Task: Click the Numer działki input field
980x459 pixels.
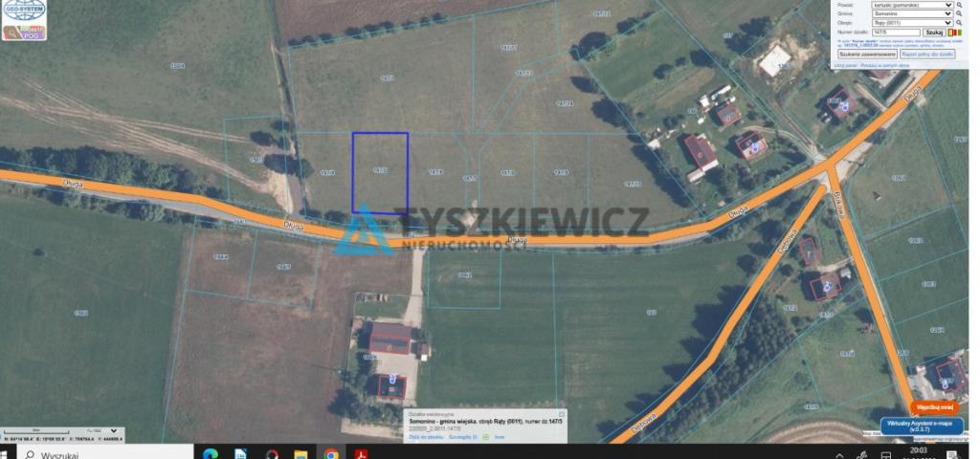Action: tap(896, 33)
